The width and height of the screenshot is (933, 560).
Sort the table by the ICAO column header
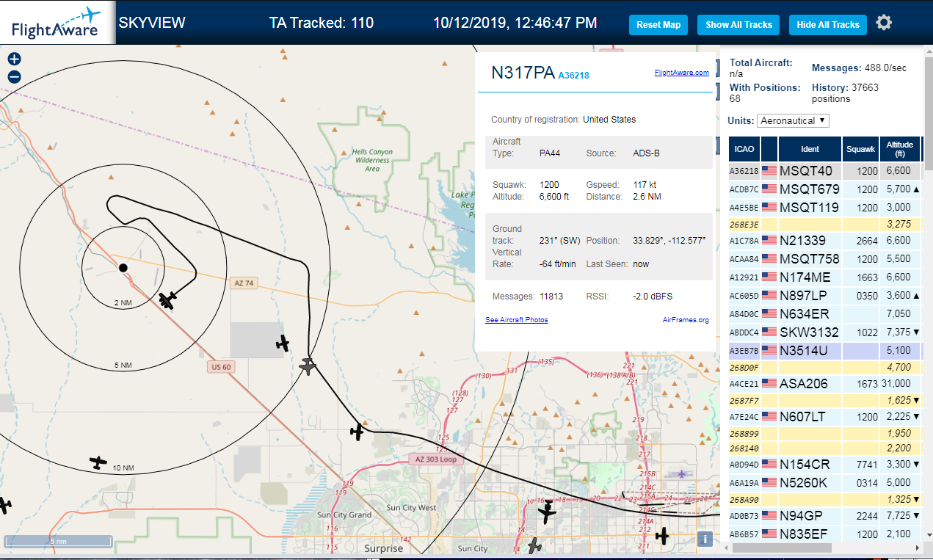[744, 149]
